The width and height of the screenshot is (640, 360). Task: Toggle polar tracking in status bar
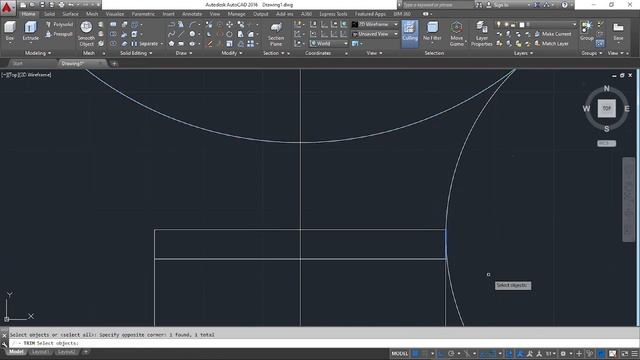(x=451, y=353)
